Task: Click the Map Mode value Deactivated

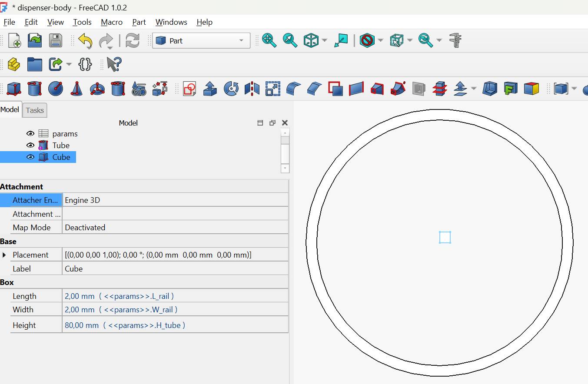Action: 175,228
